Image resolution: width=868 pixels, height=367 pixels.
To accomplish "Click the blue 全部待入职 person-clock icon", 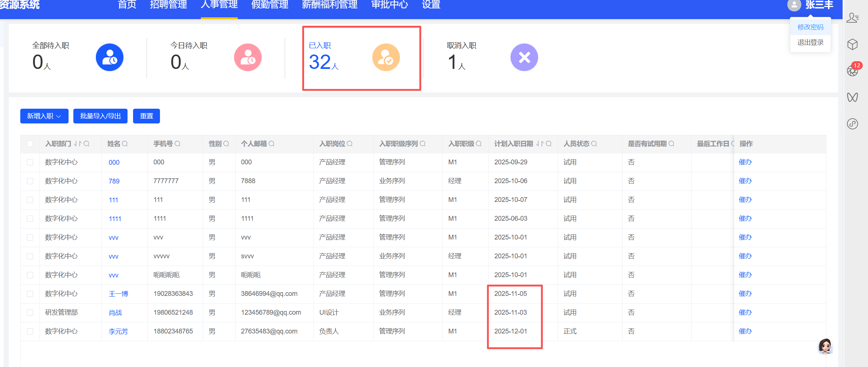I will [109, 57].
